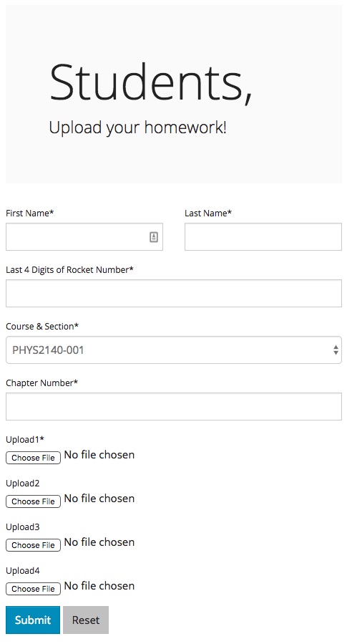Click the Upload2 'No file chosen' text
347x644 pixels.
click(99, 498)
